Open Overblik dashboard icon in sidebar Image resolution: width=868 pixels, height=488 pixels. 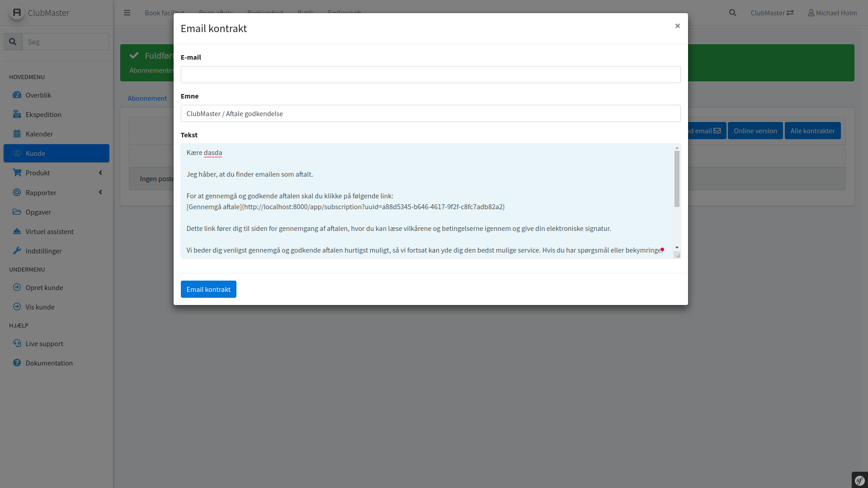pos(17,95)
